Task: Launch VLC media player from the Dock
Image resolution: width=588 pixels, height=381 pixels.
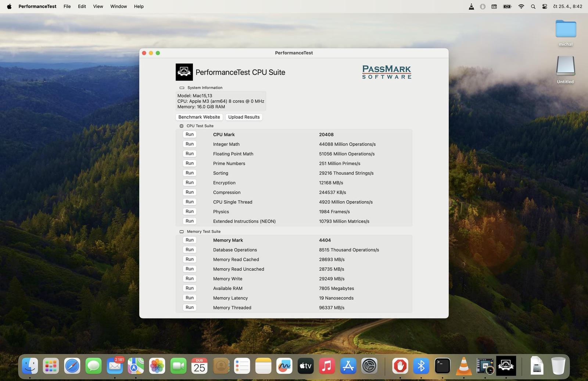Action: [x=464, y=366]
